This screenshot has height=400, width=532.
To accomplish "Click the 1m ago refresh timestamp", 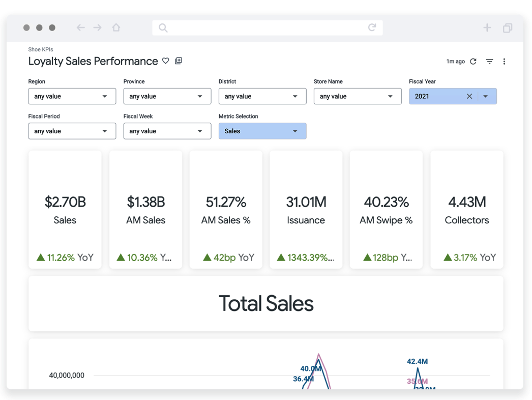I will 456,62.
